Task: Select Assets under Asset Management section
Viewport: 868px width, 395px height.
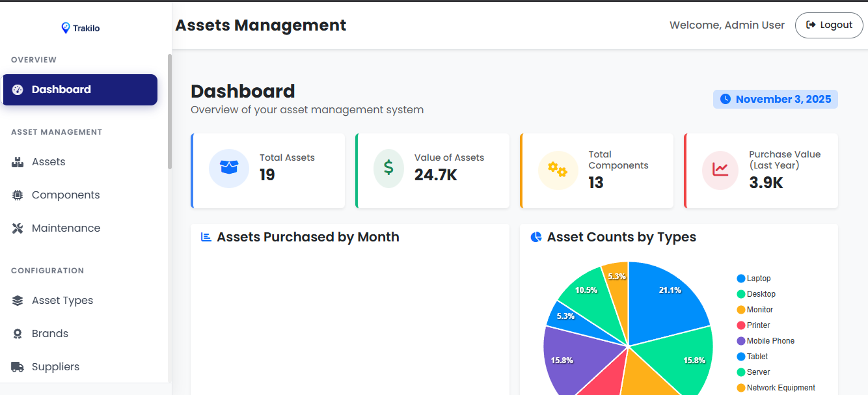Action: [x=49, y=161]
